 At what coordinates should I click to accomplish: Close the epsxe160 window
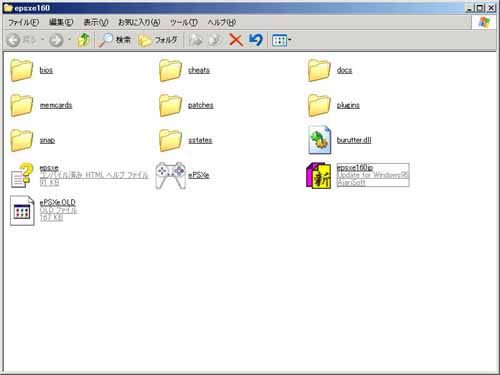(491, 8)
